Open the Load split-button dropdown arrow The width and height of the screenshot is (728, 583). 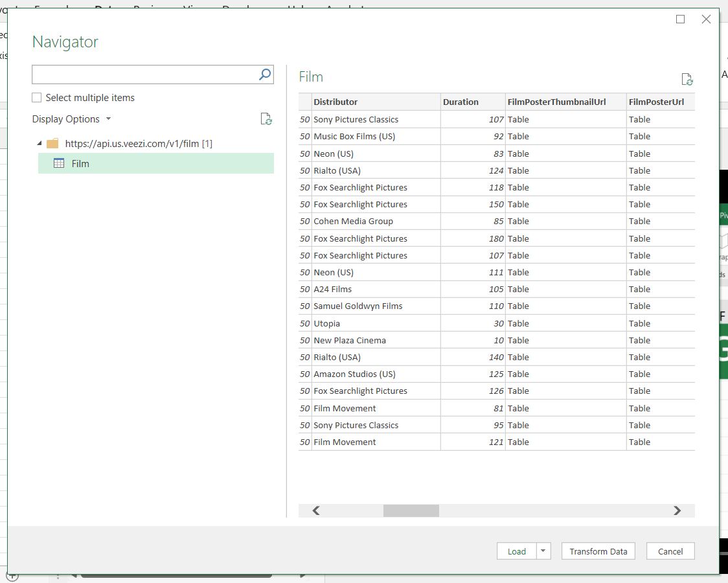[x=542, y=551]
